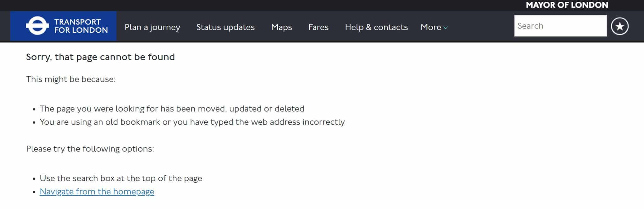Click the MAYOR OF LONDON link
The image size is (644, 209).
tap(567, 5)
